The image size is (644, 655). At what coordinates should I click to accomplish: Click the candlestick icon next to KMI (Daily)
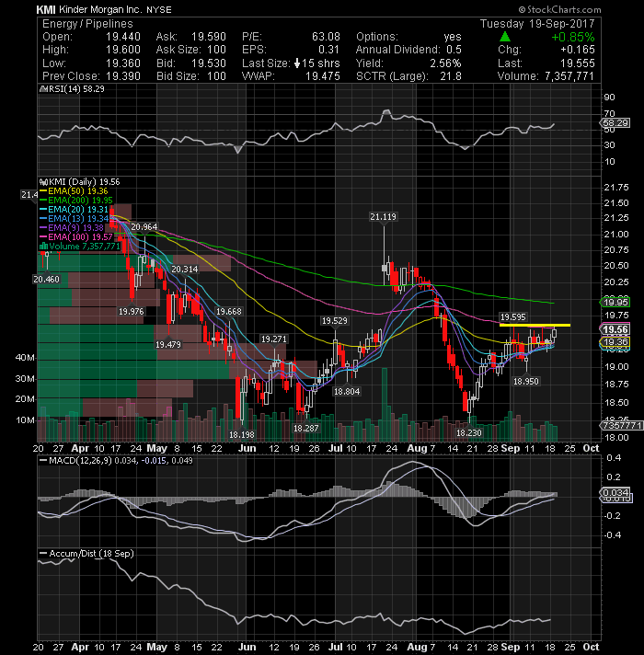[43, 182]
